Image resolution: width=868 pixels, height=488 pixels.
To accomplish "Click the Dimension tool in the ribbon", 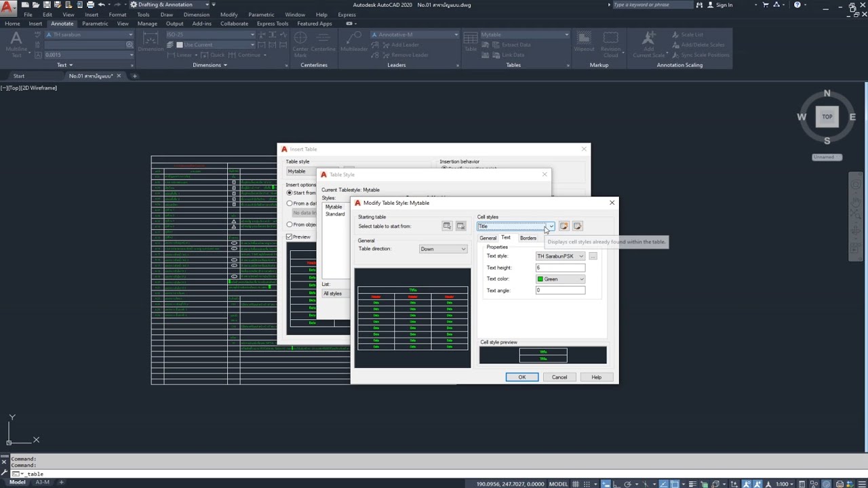I will [x=151, y=42].
